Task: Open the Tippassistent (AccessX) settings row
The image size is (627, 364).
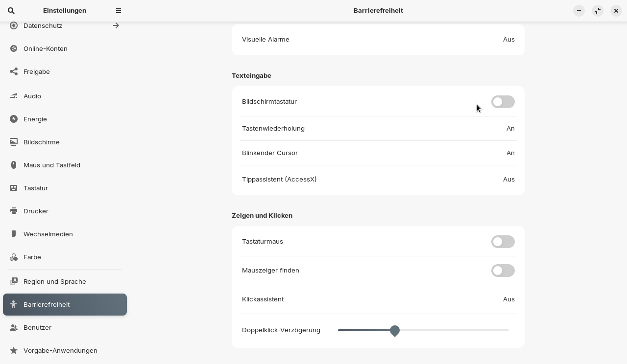Action: point(378,180)
